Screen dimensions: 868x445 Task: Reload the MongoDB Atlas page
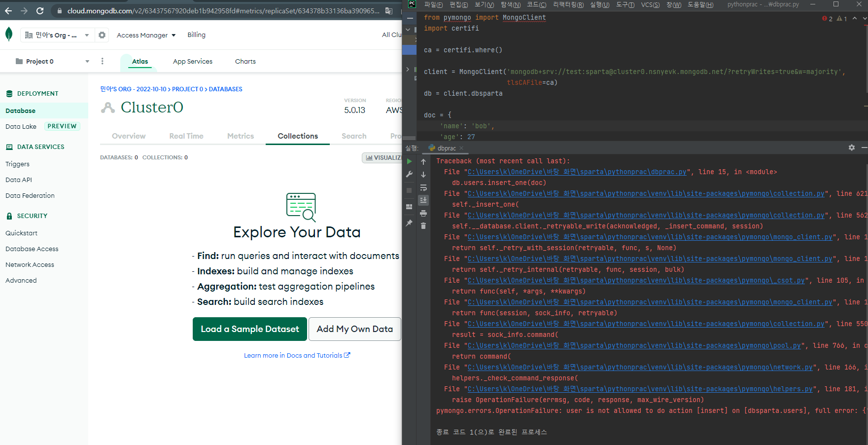pos(40,10)
